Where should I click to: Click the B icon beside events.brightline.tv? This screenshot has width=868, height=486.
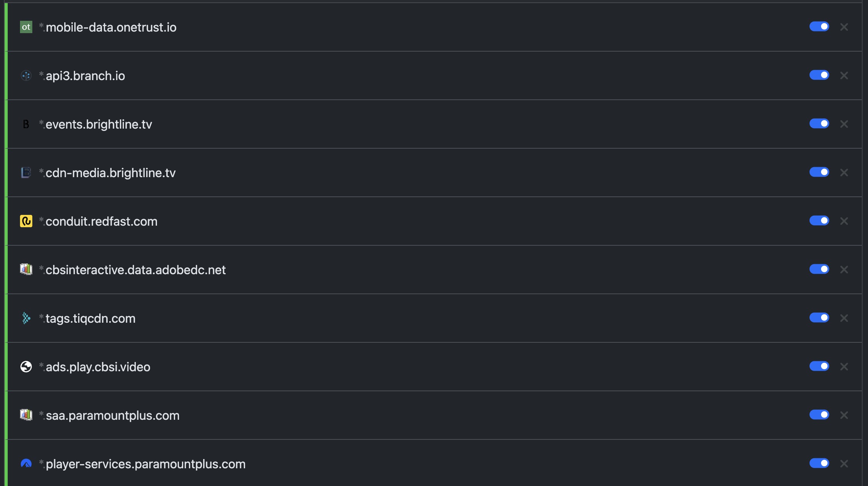pos(26,124)
